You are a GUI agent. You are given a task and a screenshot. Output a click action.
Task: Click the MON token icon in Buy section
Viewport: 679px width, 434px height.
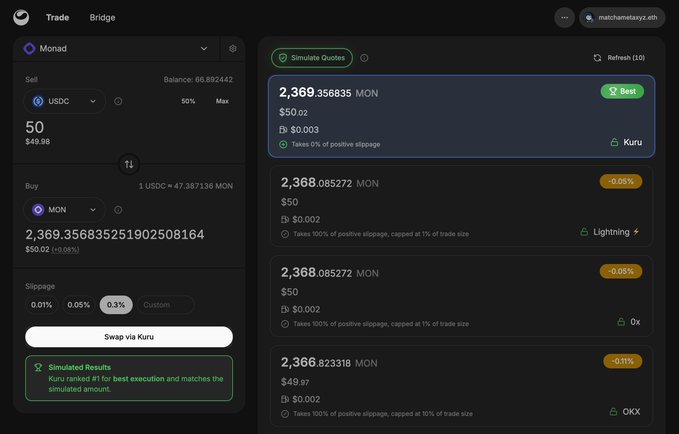point(38,210)
